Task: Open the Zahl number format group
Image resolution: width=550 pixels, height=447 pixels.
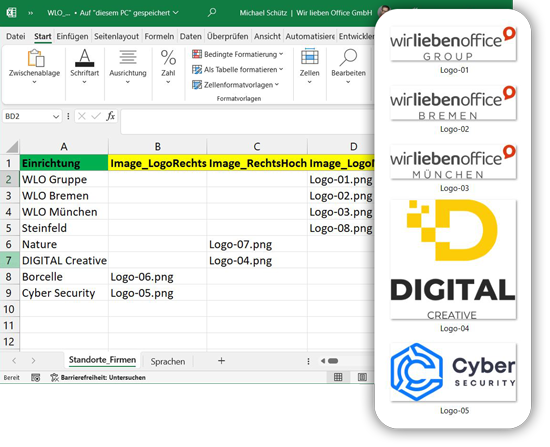Action: [x=168, y=67]
